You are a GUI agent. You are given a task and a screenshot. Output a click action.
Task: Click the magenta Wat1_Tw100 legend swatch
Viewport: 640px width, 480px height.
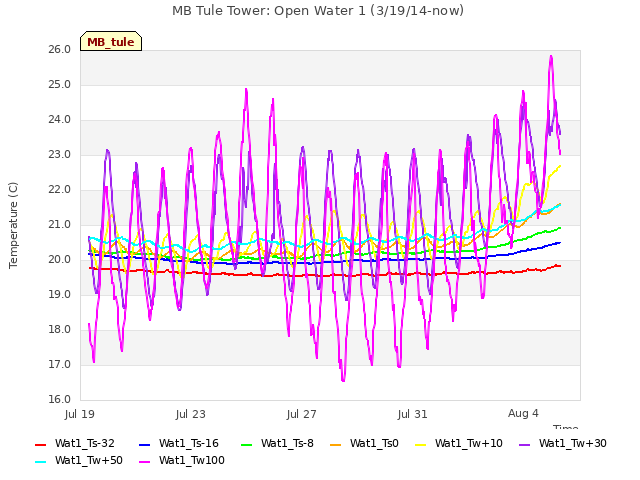(x=145, y=462)
